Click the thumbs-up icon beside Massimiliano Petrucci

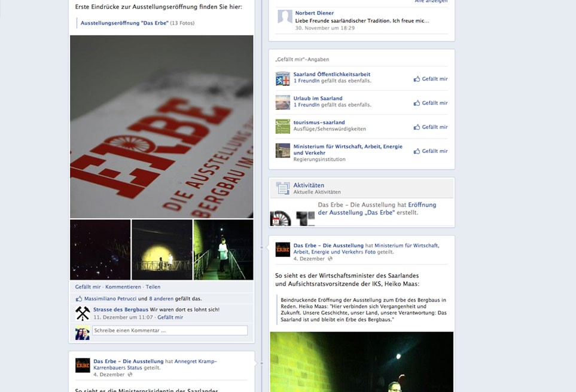pos(78,298)
